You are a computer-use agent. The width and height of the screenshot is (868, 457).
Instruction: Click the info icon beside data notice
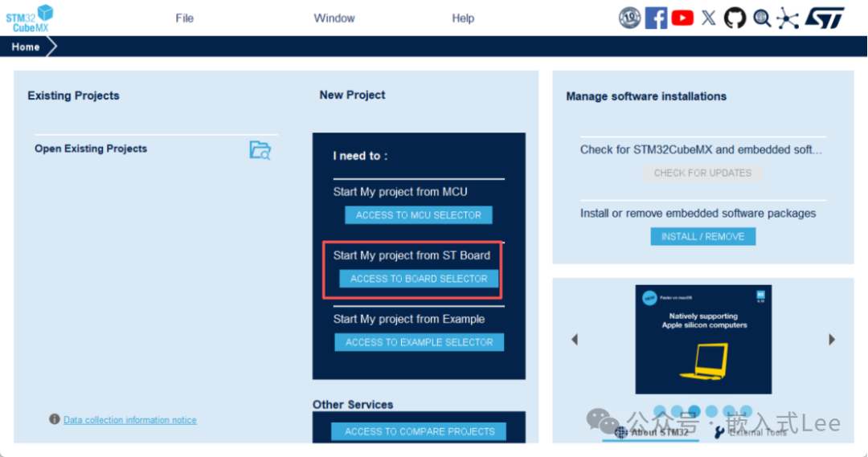point(55,419)
